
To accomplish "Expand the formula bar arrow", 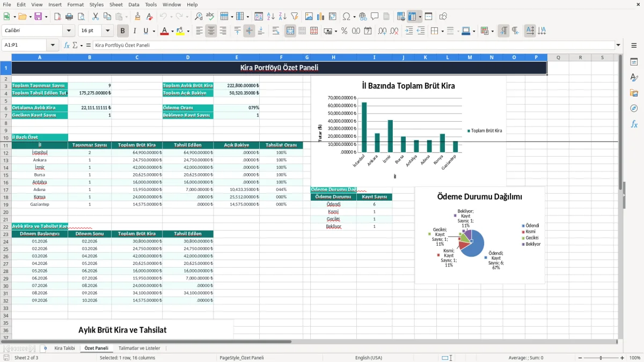I will click(x=618, y=45).
